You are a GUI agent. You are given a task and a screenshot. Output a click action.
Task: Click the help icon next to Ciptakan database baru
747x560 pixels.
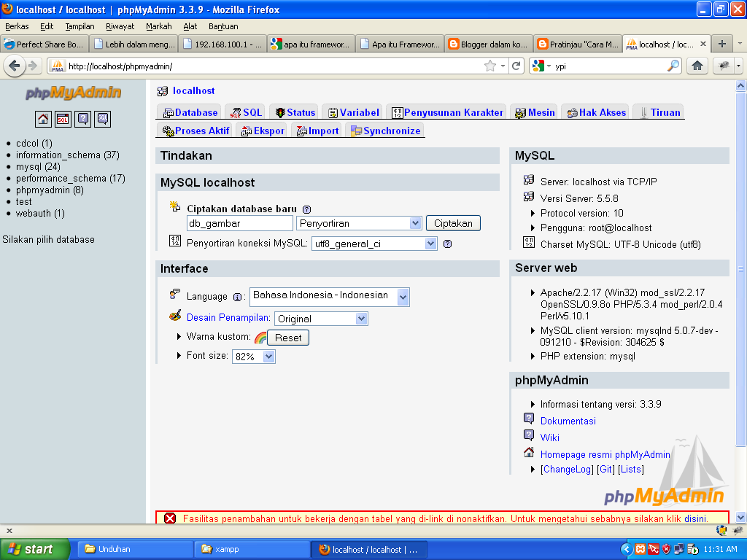pos(307,209)
